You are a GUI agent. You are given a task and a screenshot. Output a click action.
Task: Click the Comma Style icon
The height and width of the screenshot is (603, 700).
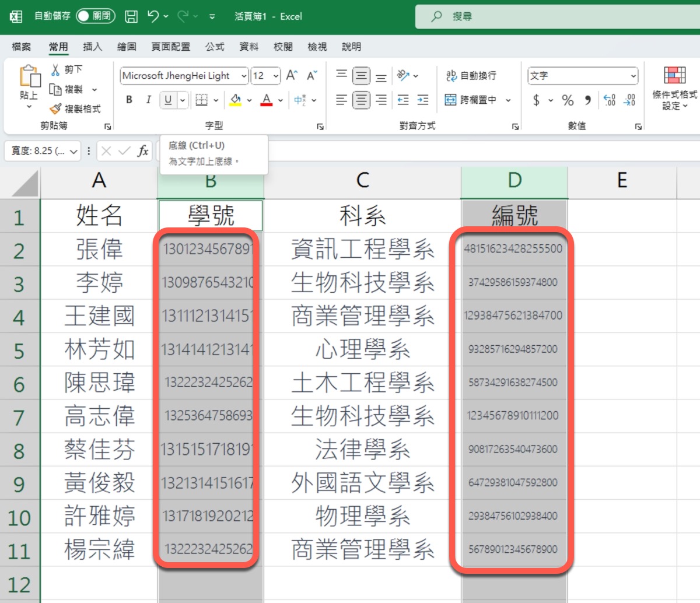(x=588, y=100)
